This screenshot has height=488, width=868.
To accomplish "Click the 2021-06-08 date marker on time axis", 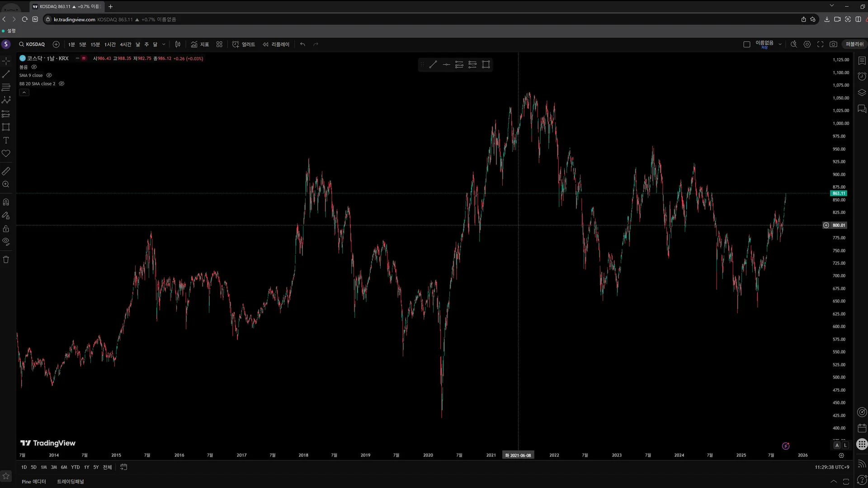I will (x=518, y=455).
